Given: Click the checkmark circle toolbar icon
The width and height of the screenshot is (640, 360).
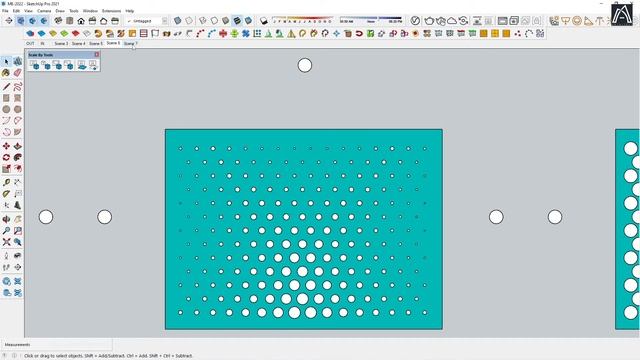Looking at the screenshot, I should pos(415,20).
